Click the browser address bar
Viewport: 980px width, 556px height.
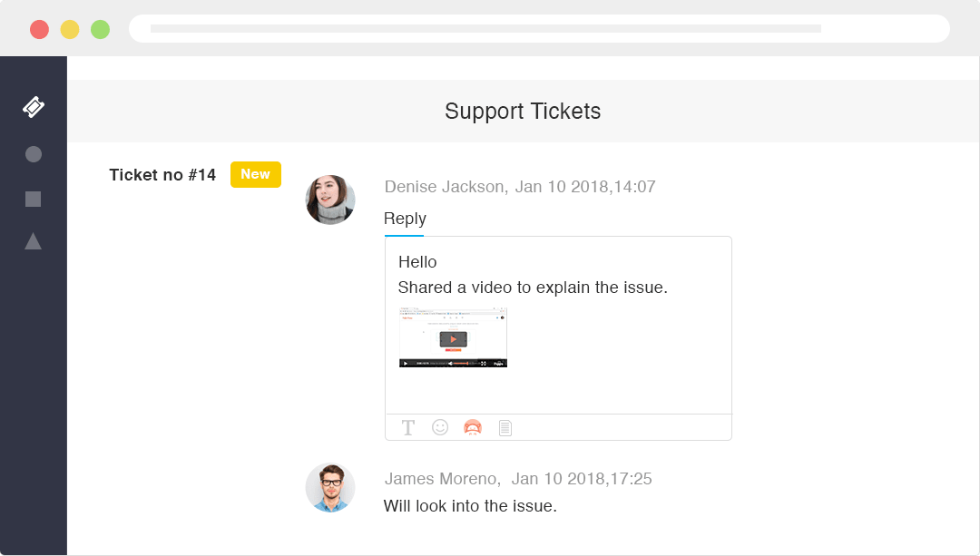tap(539, 29)
